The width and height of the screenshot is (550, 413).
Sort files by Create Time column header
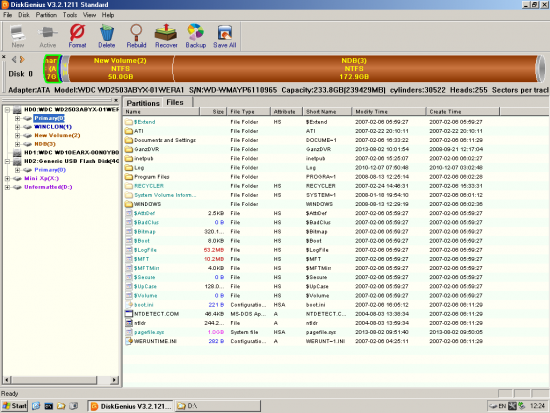coord(463,112)
